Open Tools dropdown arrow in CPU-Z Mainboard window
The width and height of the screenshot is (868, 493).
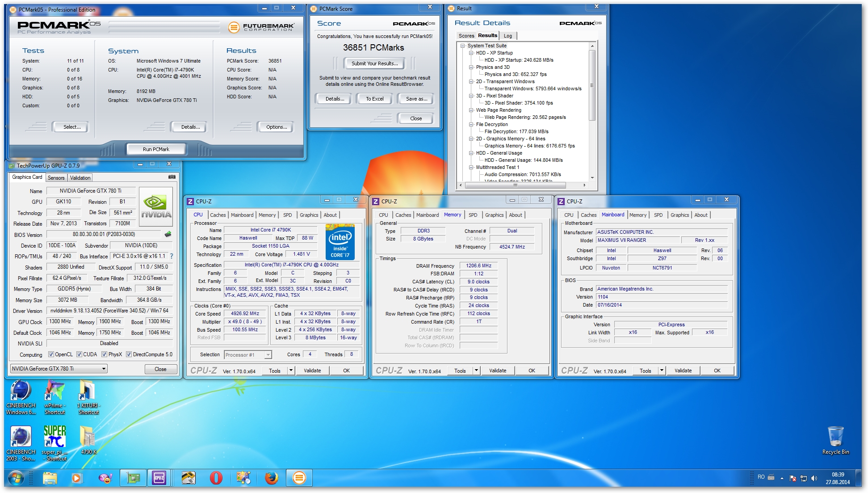point(662,371)
